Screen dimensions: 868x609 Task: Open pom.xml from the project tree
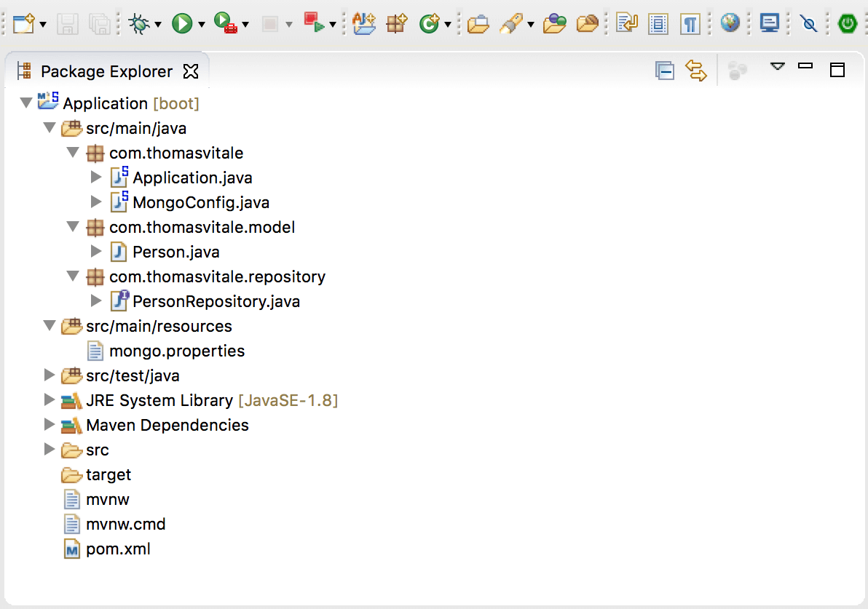pyautogui.click(x=117, y=549)
